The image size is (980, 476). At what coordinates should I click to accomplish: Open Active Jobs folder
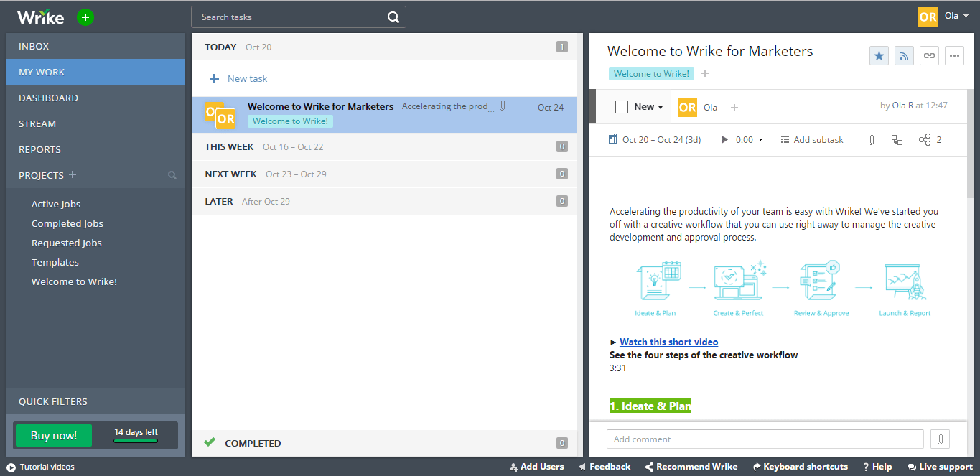point(56,204)
